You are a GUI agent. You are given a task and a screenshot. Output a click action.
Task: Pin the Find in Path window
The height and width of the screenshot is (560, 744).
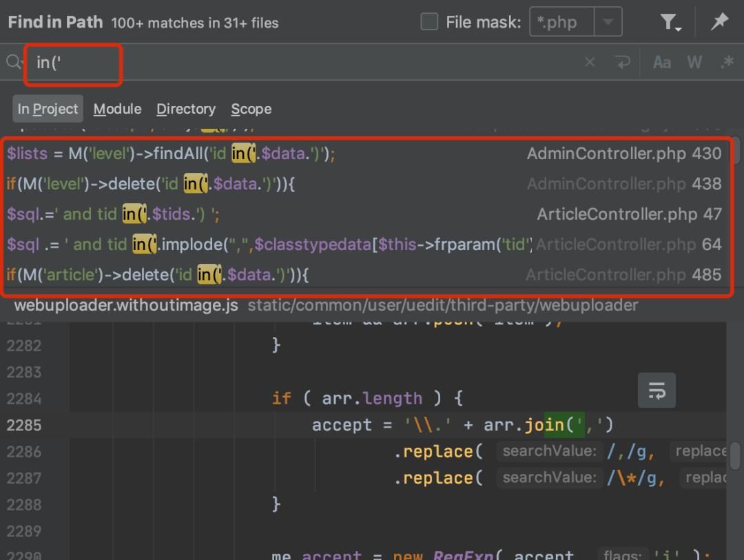[719, 22]
